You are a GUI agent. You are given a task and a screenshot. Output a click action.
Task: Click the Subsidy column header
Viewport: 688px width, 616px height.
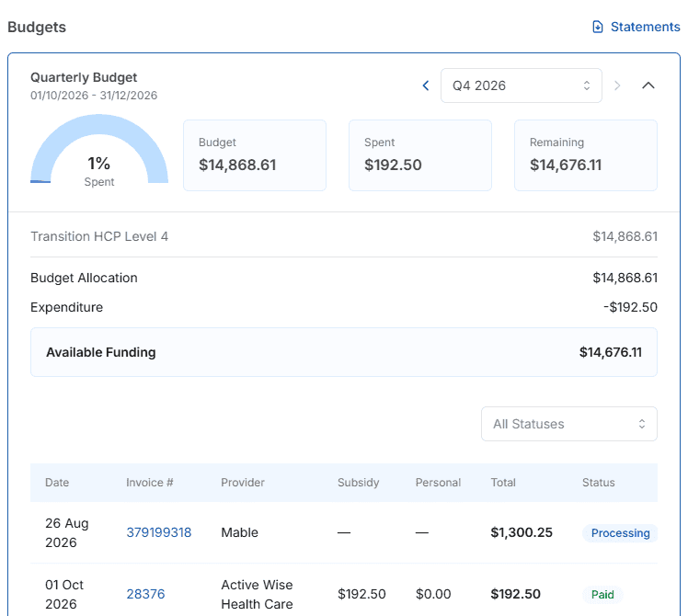[358, 483]
